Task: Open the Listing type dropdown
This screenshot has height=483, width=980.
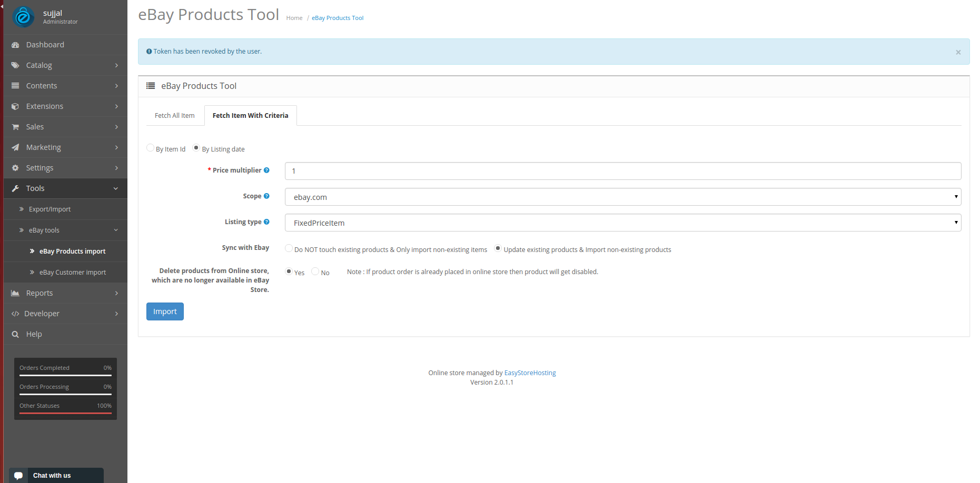Action: pyautogui.click(x=623, y=223)
